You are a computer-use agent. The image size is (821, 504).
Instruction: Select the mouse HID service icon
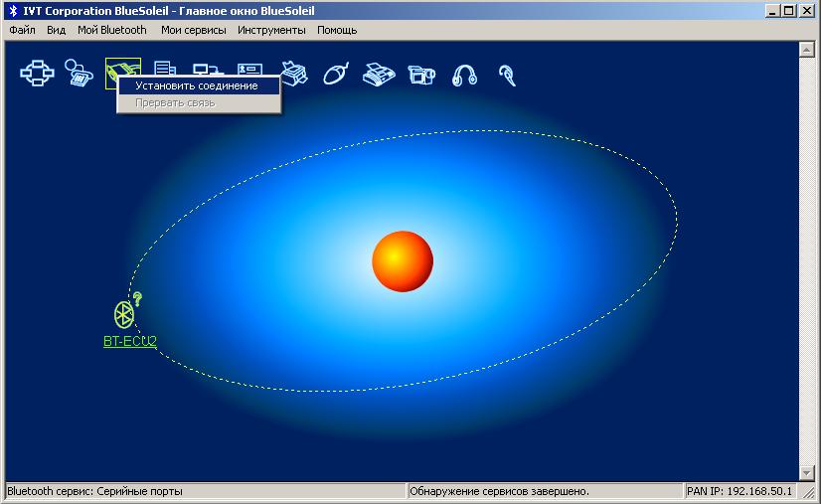[336, 74]
